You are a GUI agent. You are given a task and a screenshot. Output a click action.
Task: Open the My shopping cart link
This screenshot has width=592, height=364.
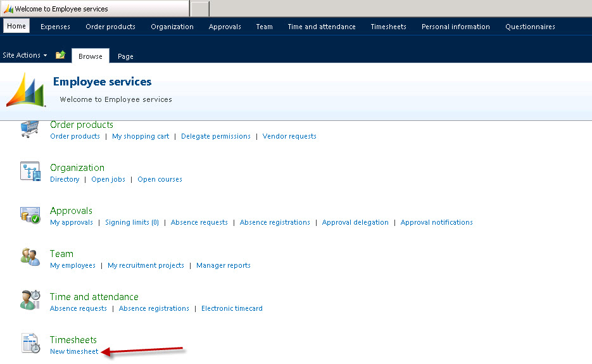(x=141, y=136)
